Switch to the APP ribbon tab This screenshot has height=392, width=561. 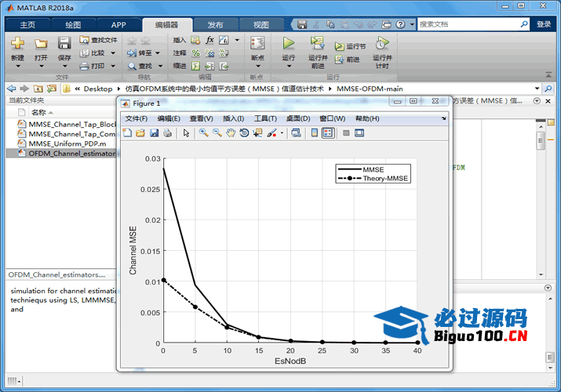click(118, 24)
